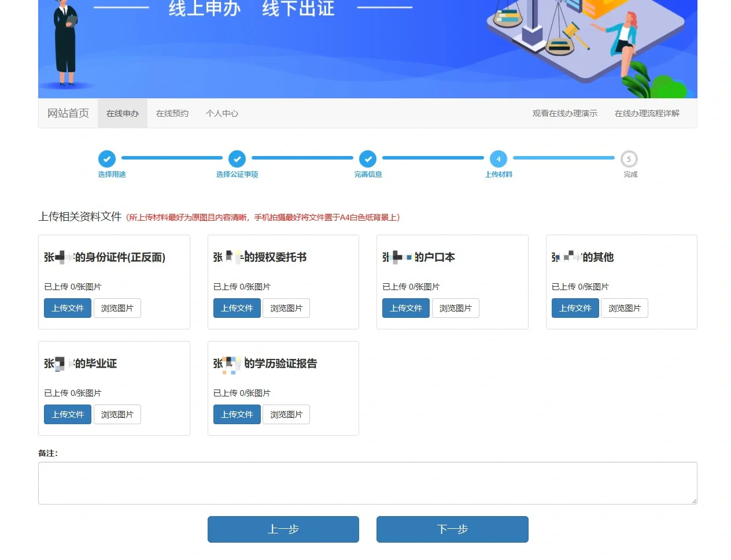The image size is (731, 560).
Task: Upload file for 户口本
Action: pos(406,308)
